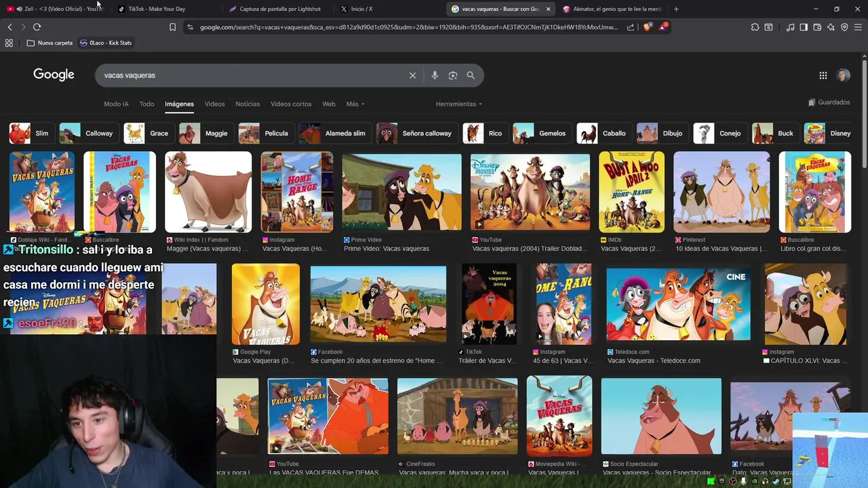Bookmark this page icon in address bar

172,27
